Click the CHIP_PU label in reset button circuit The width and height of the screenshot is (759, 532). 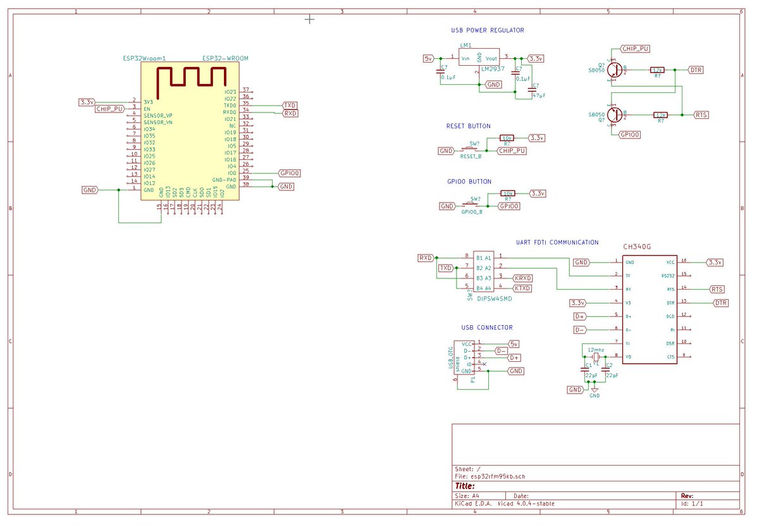511,151
